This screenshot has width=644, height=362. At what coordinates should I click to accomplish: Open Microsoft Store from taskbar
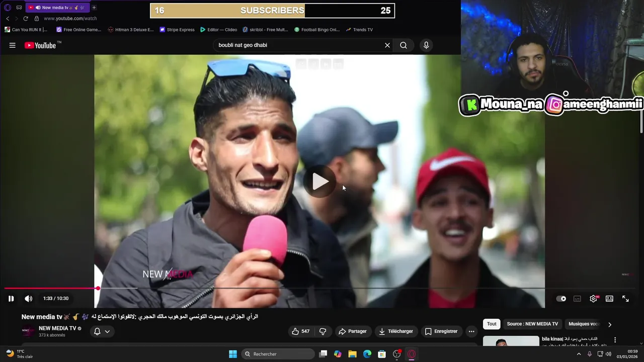coord(382,354)
